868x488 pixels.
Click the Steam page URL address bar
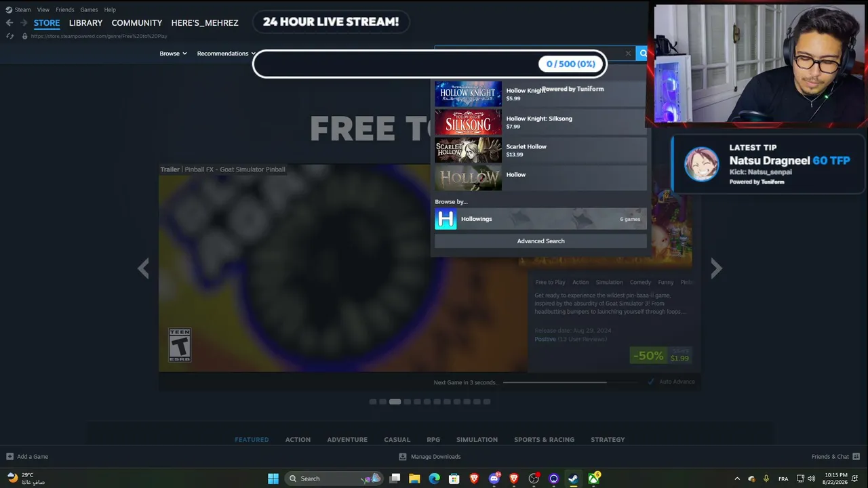tap(99, 36)
